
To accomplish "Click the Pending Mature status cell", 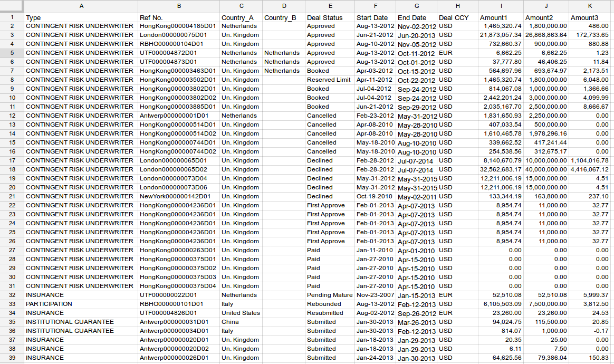I will pyautogui.click(x=330, y=295).
